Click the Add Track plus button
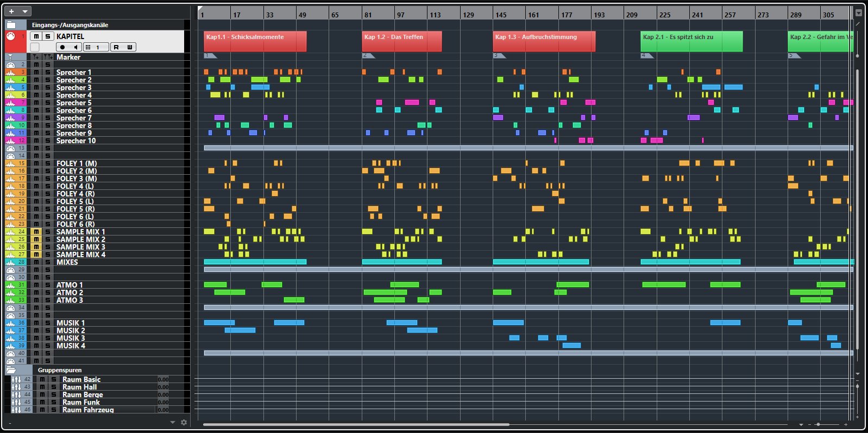This screenshot has height=433, width=868. [11, 11]
